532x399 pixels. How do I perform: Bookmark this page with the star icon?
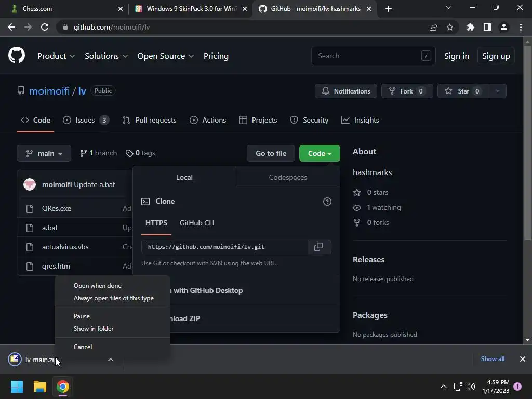[450, 27]
